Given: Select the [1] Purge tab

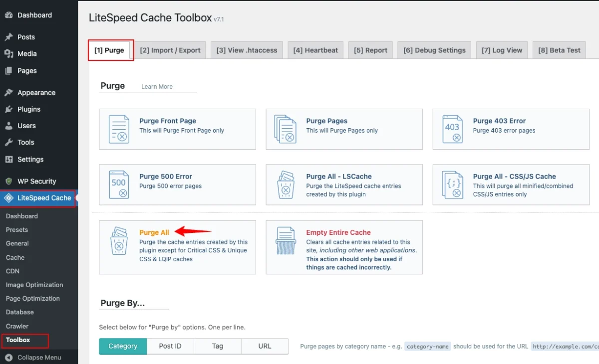Looking at the screenshot, I should tap(109, 50).
